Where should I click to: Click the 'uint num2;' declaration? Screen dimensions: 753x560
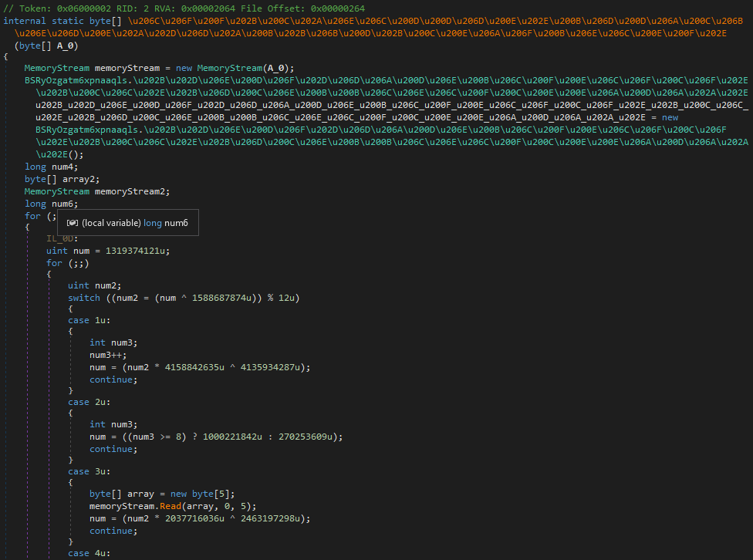coord(95,285)
